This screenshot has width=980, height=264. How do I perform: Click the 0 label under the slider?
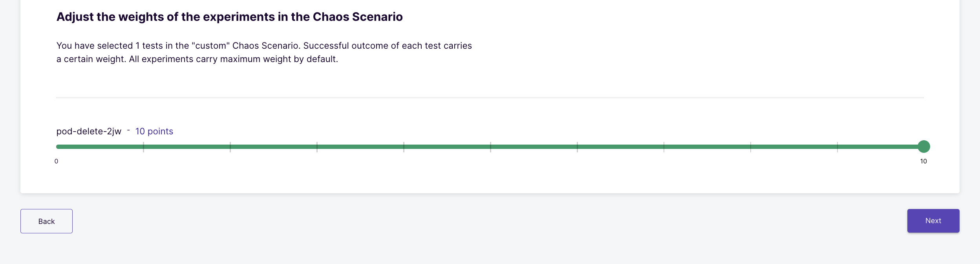tap(56, 161)
